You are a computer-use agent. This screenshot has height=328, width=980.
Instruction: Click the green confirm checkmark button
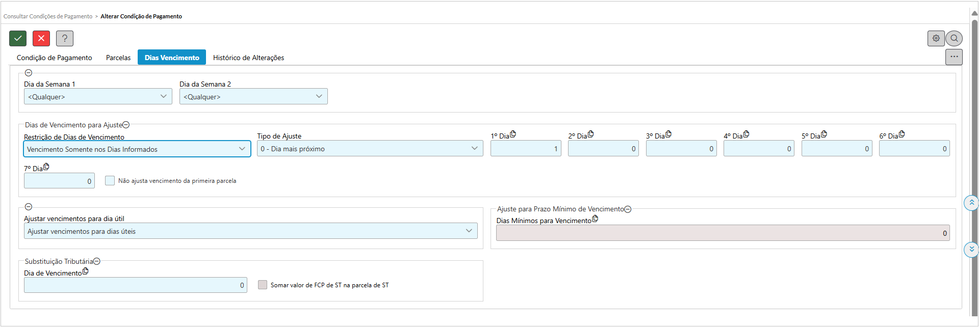(x=18, y=38)
